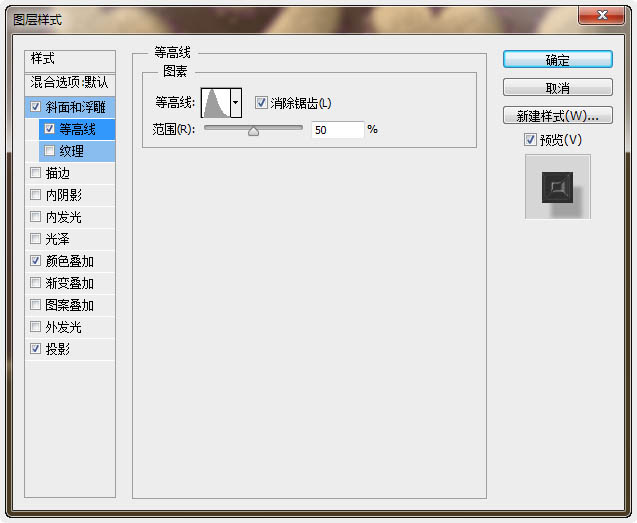Screen dimensions: 637x523
Task: Enable the 光泽 checkbox
Action: 35,239
